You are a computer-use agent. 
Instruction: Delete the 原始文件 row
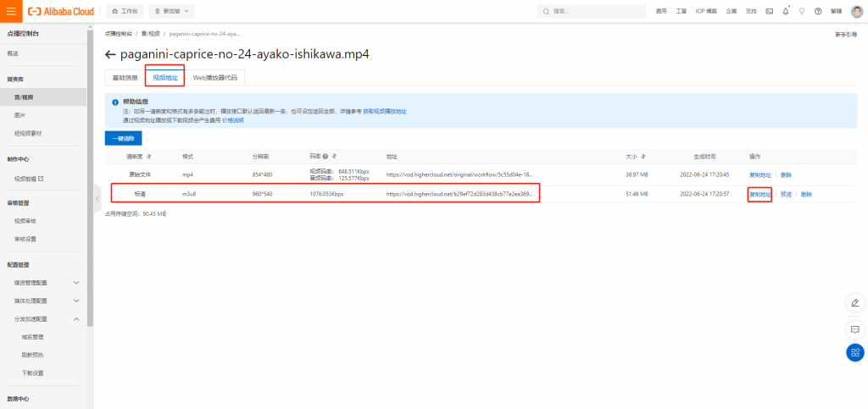tap(786, 175)
